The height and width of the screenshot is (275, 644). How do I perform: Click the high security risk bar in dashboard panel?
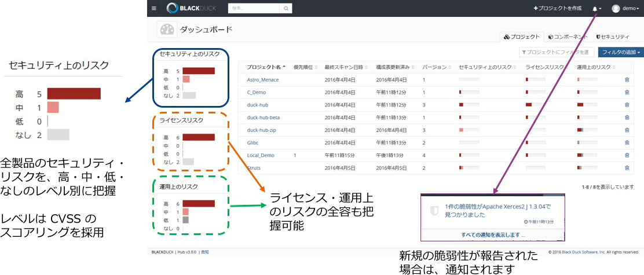tap(199, 71)
